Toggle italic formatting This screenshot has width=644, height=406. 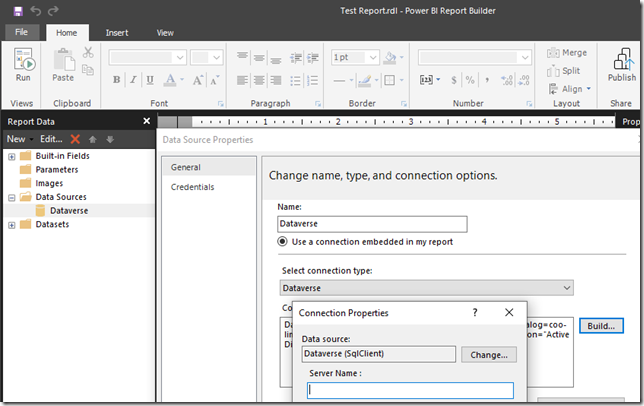(133, 80)
